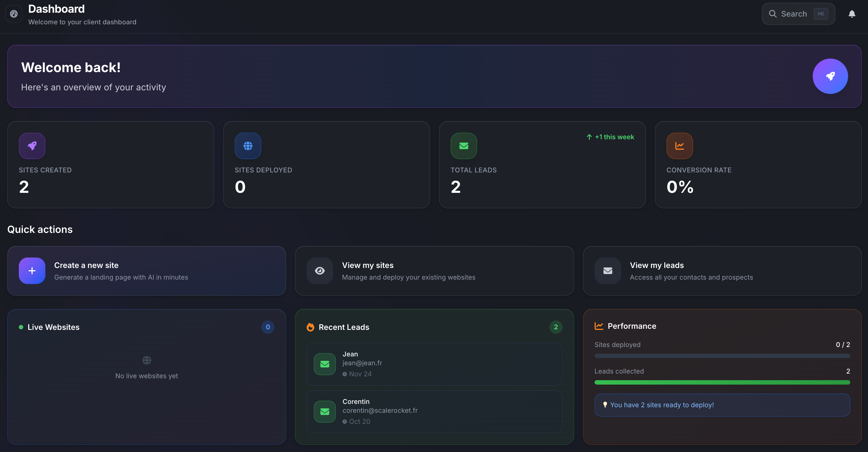Screen dimensions: 868x452
Task: Select Corentin's lead entry
Action: click(434, 411)
